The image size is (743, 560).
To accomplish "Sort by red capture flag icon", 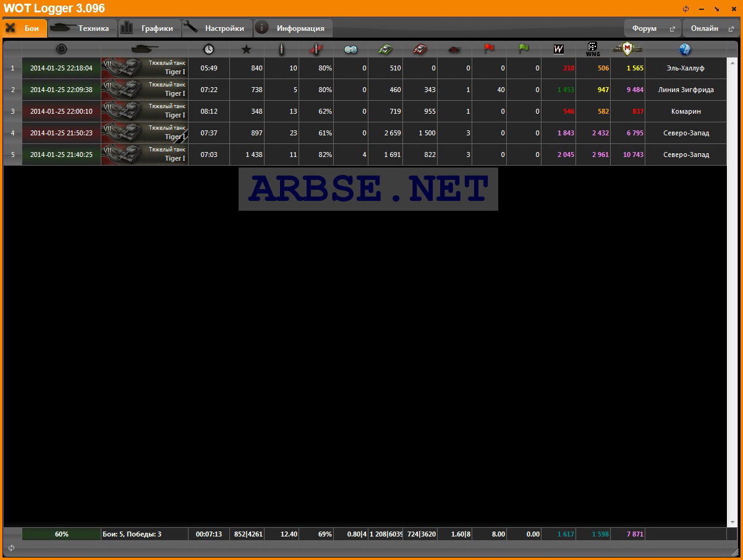I will point(490,49).
